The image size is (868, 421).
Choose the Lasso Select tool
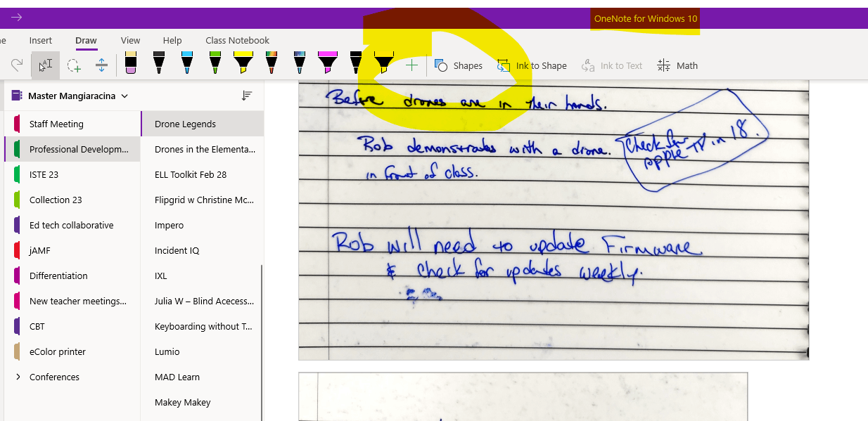pyautogui.click(x=73, y=65)
